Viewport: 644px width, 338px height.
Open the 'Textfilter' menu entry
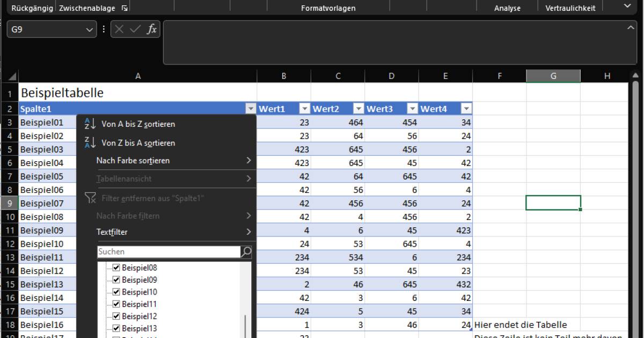pyautogui.click(x=111, y=232)
